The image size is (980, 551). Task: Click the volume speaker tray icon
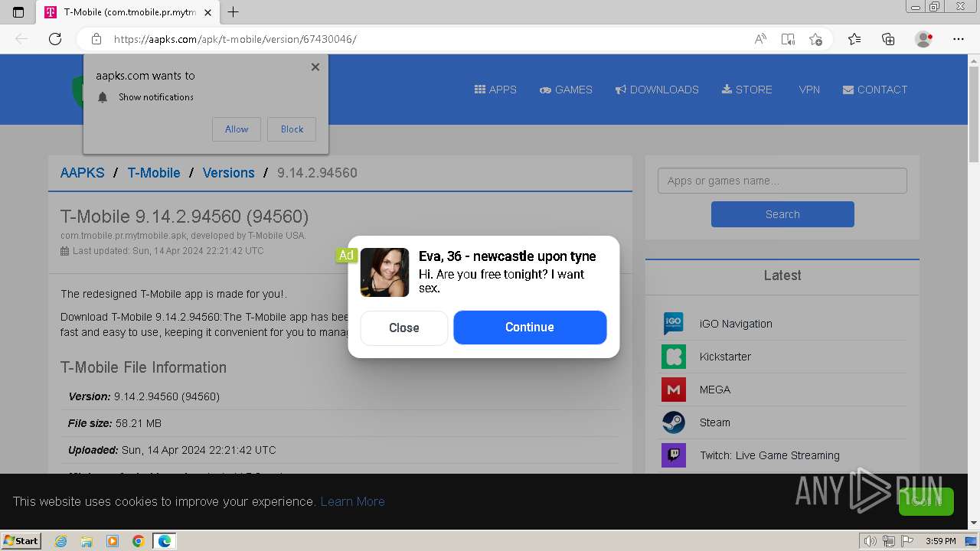(x=871, y=541)
